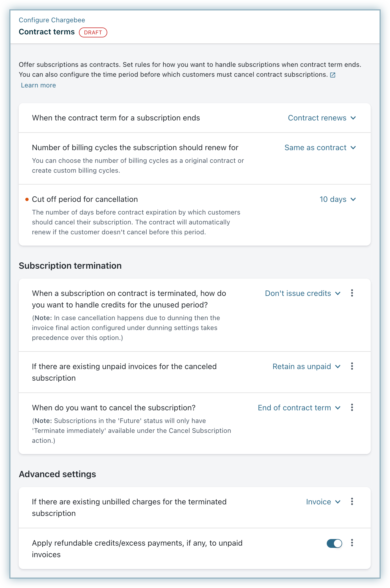Open the End of contract term dropdown

coord(299,408)
